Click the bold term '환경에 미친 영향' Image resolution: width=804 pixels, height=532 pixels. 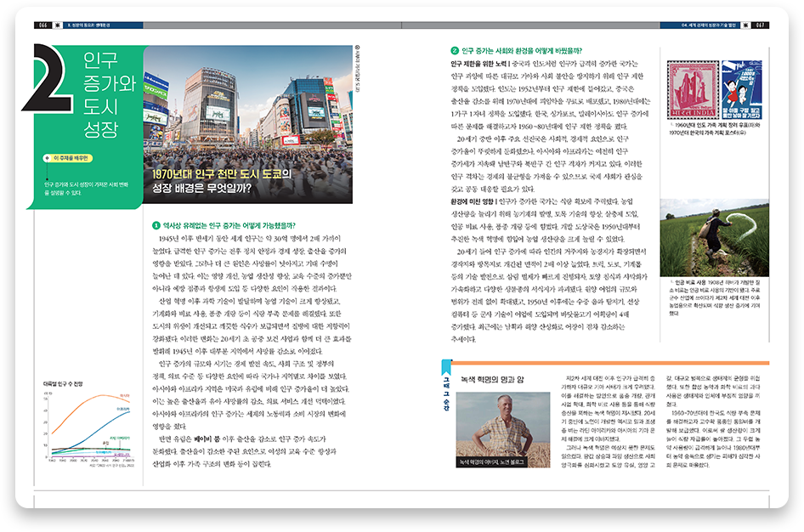[x=473, y=201]
